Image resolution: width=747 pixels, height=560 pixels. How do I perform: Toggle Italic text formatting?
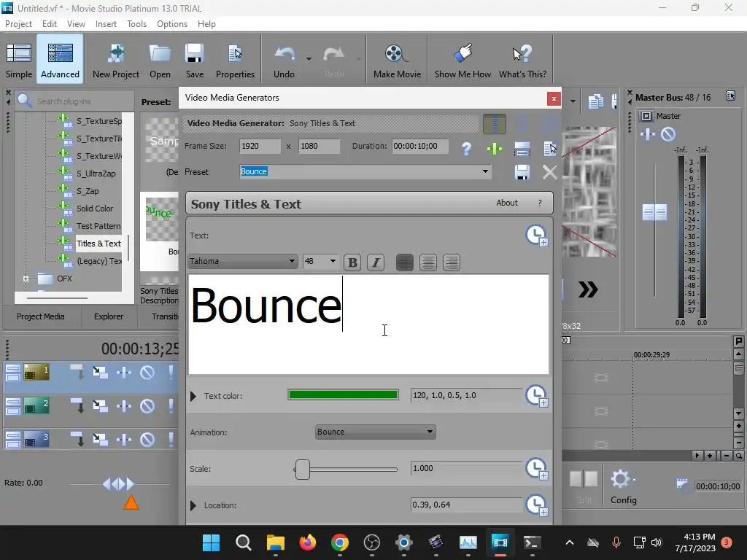pos(376,262)
